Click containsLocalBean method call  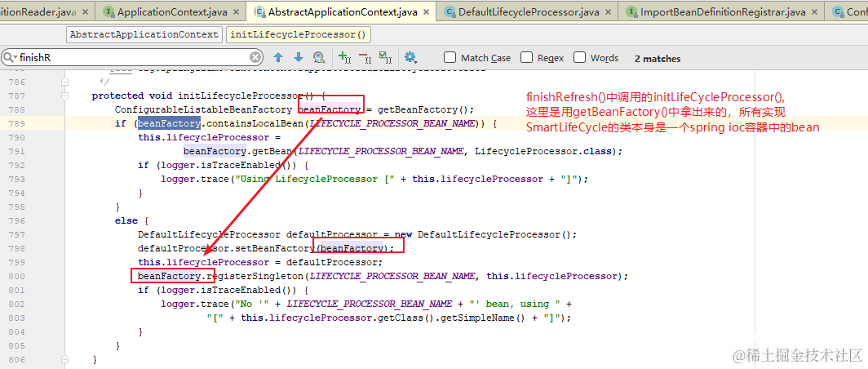coord(255,123)
